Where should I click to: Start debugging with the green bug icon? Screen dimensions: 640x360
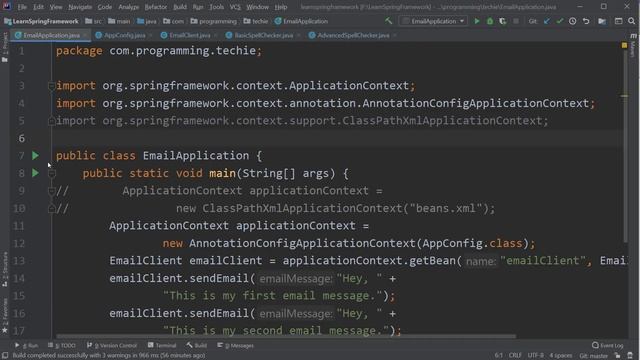pos(490,21)
